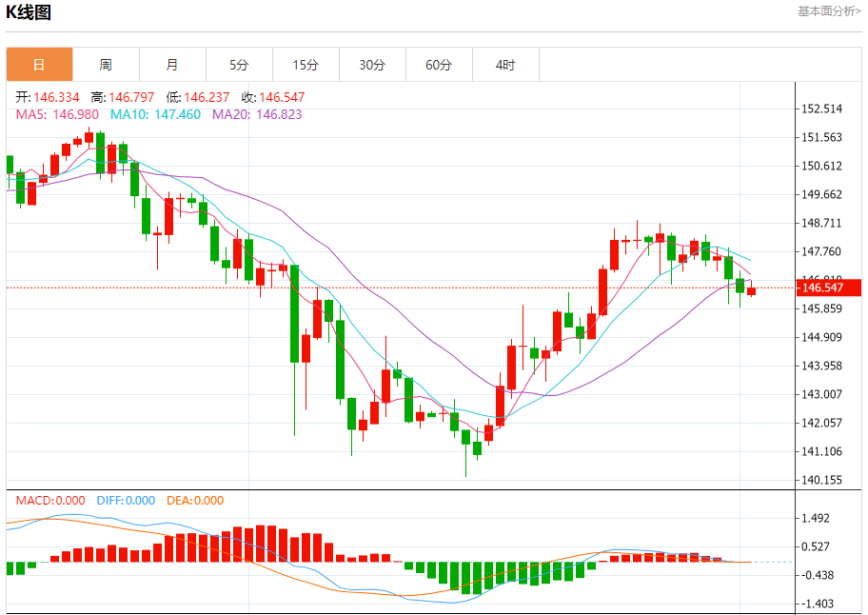The width and height of the screenshot is (868, 615).
Task: Click the MA5: 146.980 label
Action: [x=57, y=114]
